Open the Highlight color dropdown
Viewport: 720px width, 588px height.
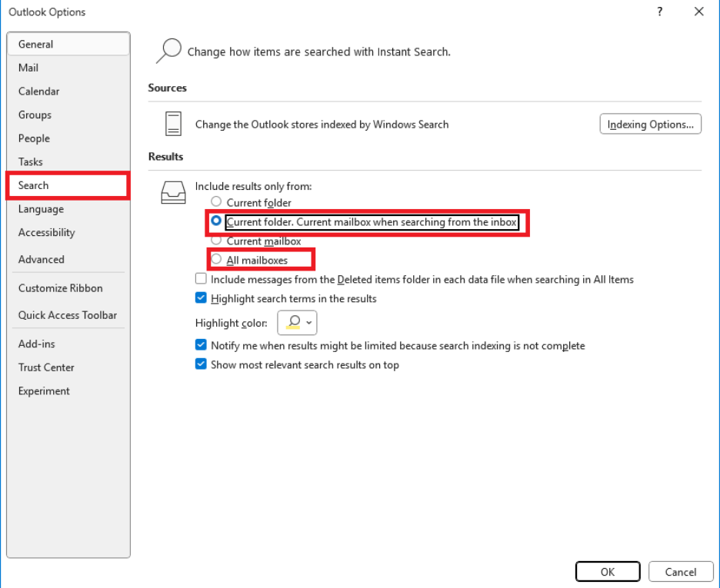tap(297, 323)
